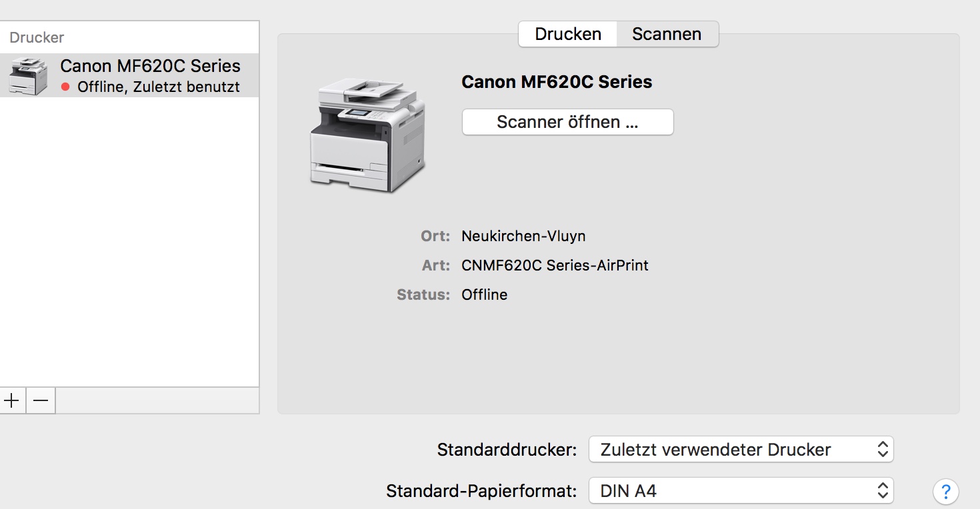Click the red offline status dot
980x509 pixels.
[65, 87]
